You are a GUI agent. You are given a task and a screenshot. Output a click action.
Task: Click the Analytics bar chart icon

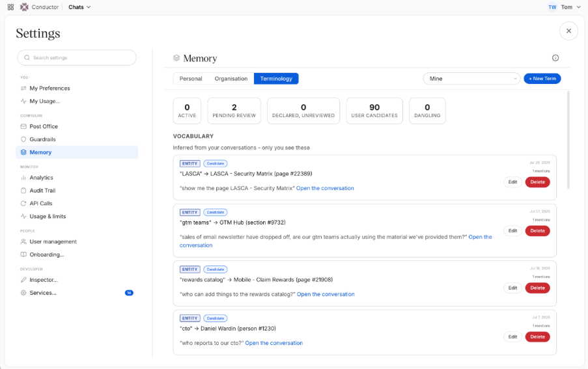pyautogui.click(x=23, y=178)
